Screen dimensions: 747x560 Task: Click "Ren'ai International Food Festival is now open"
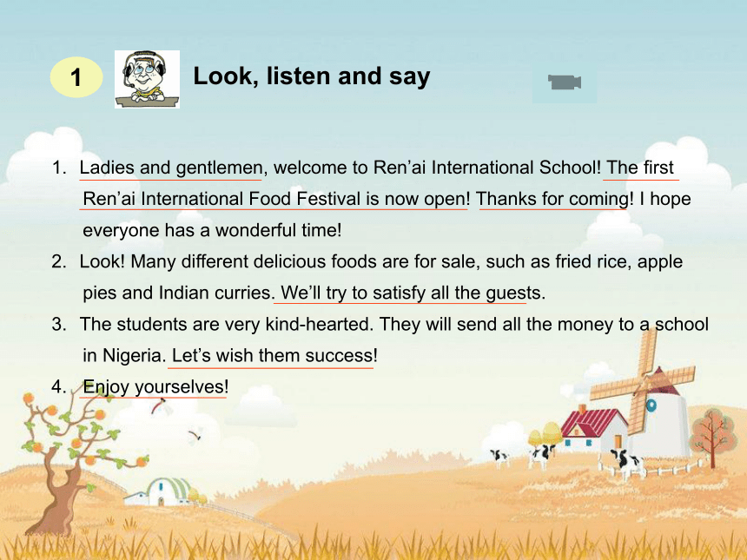pos(274,199)
